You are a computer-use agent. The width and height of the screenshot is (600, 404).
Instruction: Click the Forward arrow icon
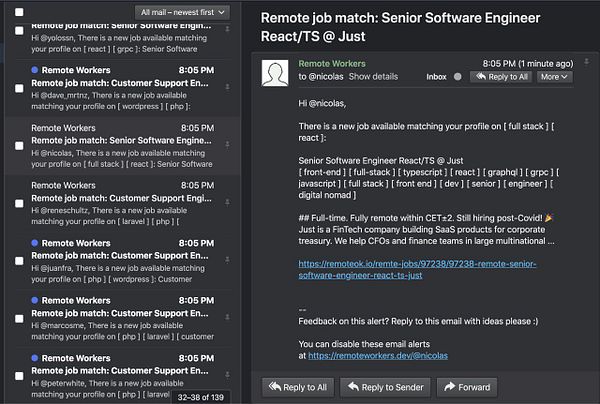coord(449,387)
